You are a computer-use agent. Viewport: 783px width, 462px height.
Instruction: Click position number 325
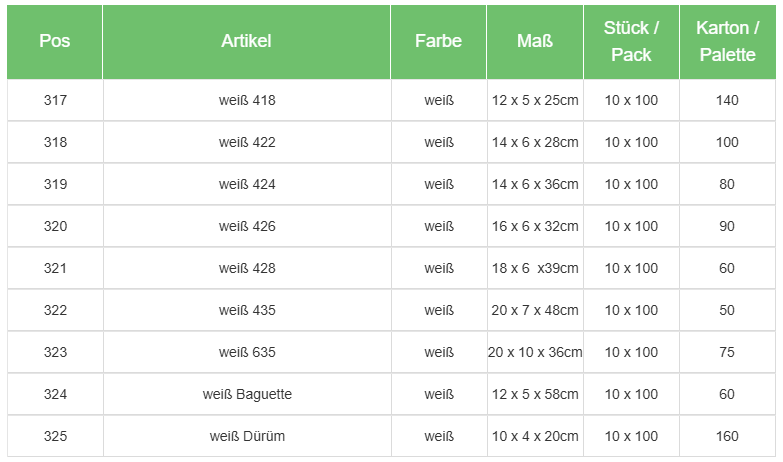point(55,436)
